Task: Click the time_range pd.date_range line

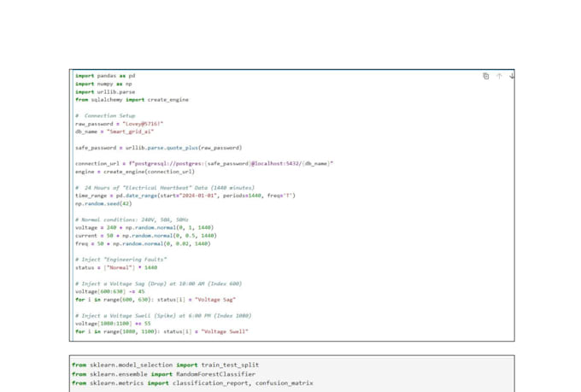Action: (x=185, y=196)
